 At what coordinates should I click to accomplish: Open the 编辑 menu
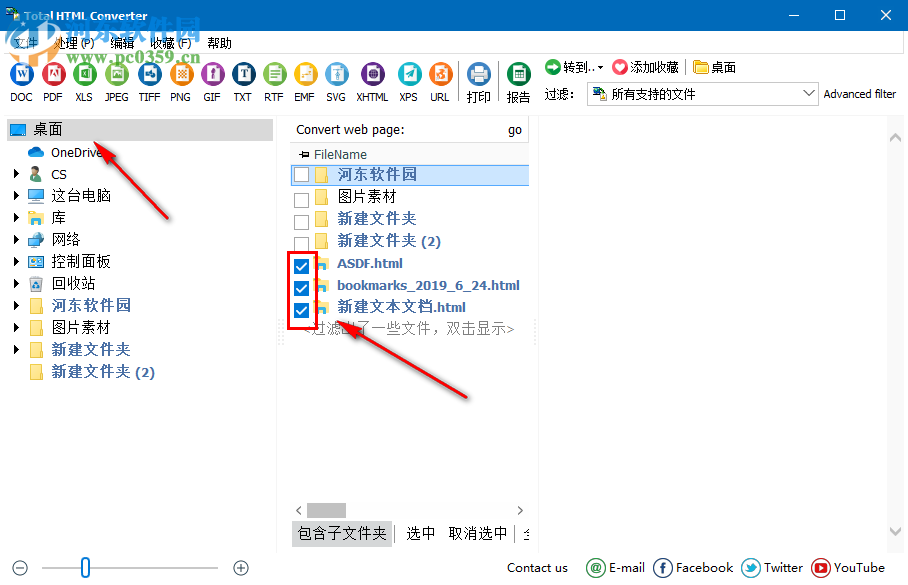pyautogui.click(x=122, y=43)
